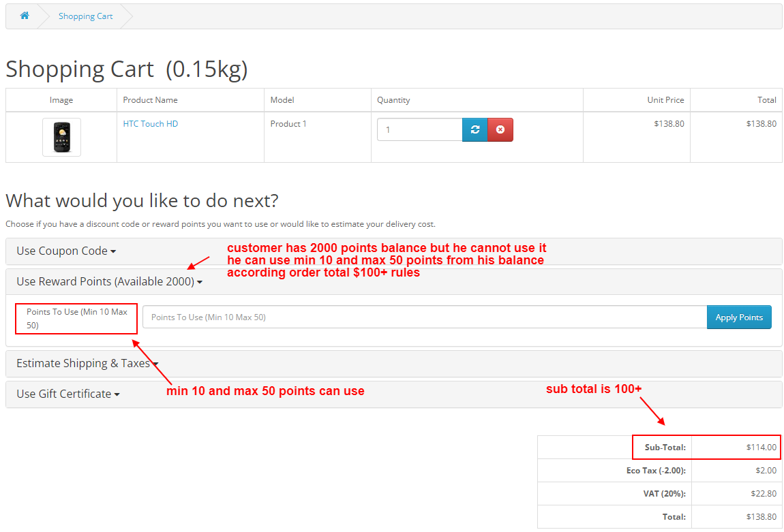Click the Product Name column header

(x=150, y=100)
